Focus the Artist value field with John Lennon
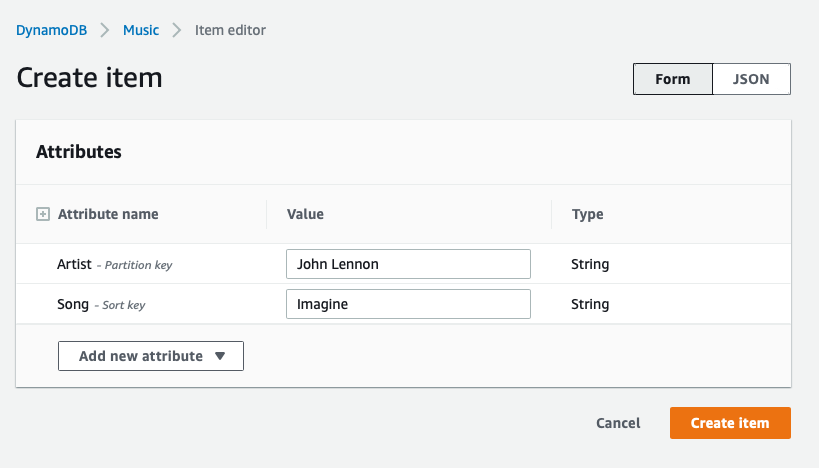Screen dimensions: 819x468 408,264
